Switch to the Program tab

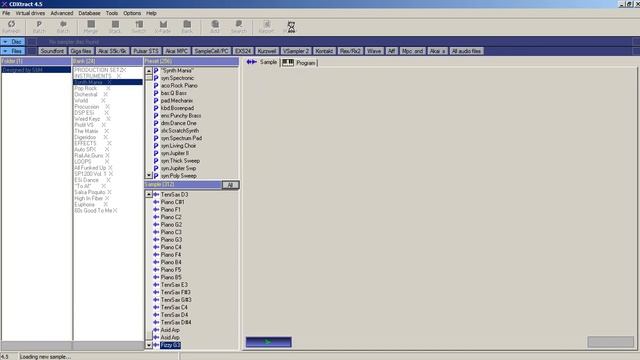[x=299, y=62]
